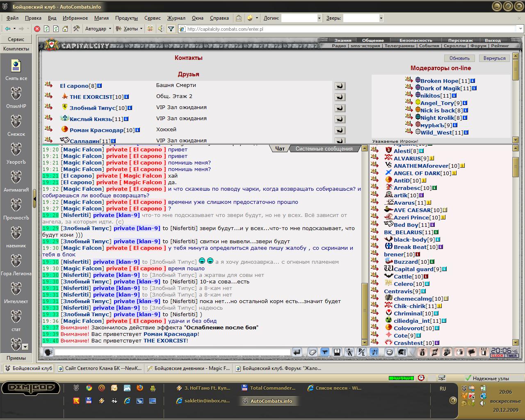Switch to the Total Commander taskbar window

269,388
